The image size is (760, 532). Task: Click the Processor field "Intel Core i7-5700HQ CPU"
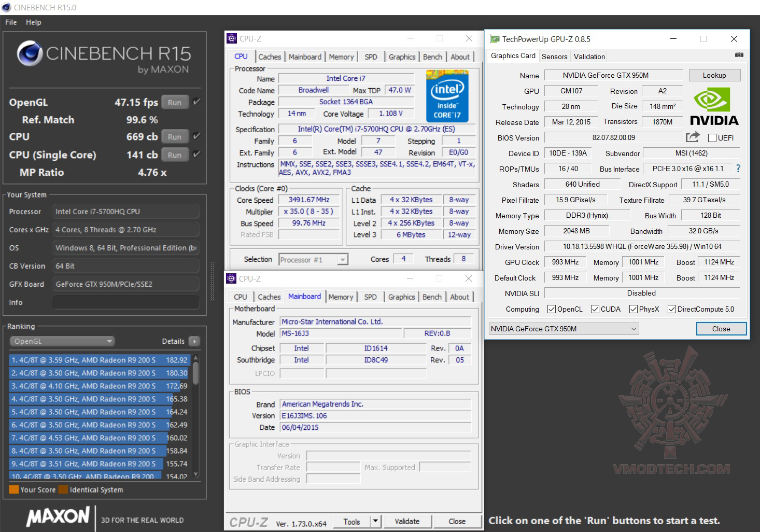[126, 212]
